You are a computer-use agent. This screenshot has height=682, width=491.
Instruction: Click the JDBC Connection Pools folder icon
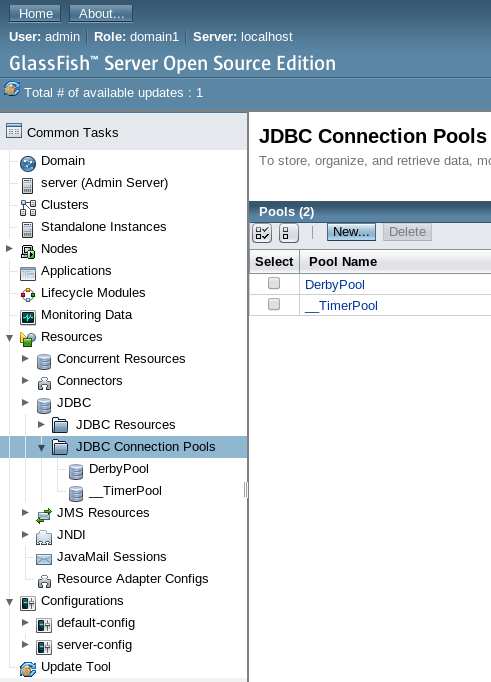tap(60, 447)
